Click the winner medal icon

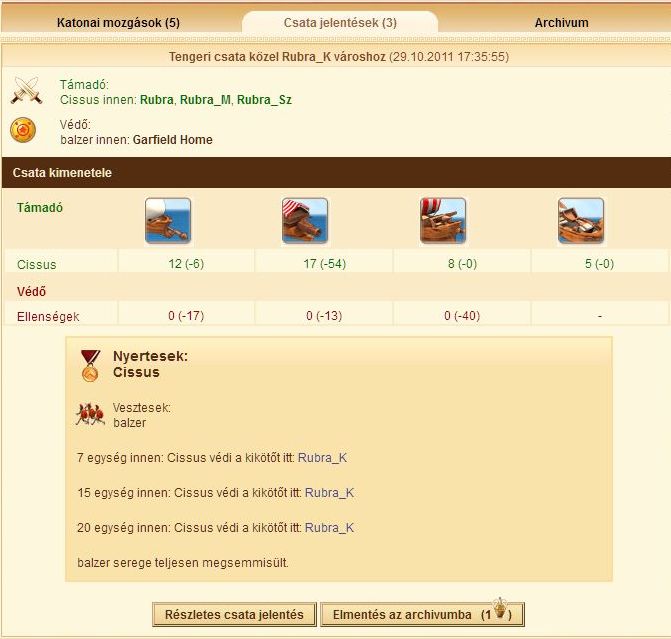(x=91, y=365)
